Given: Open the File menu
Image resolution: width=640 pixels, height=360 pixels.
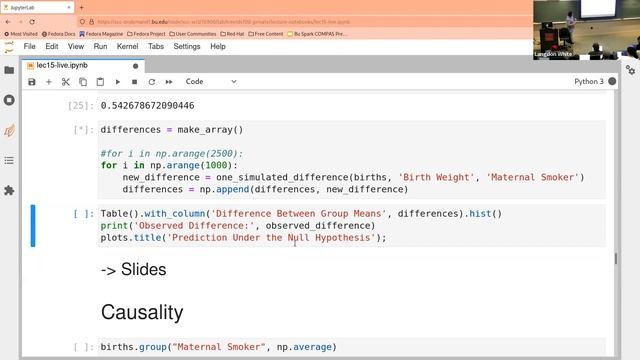Looking at the screenshot, I should tap(29, 47).
